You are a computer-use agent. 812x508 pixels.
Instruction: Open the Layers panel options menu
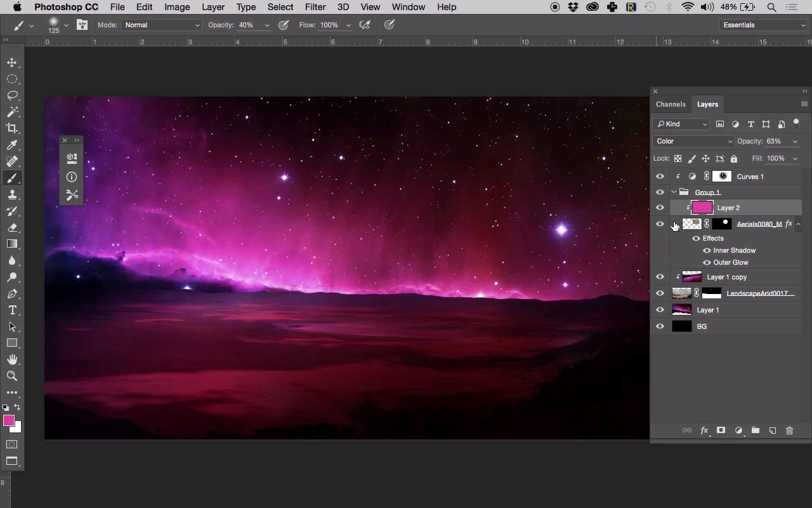point(804,104)
